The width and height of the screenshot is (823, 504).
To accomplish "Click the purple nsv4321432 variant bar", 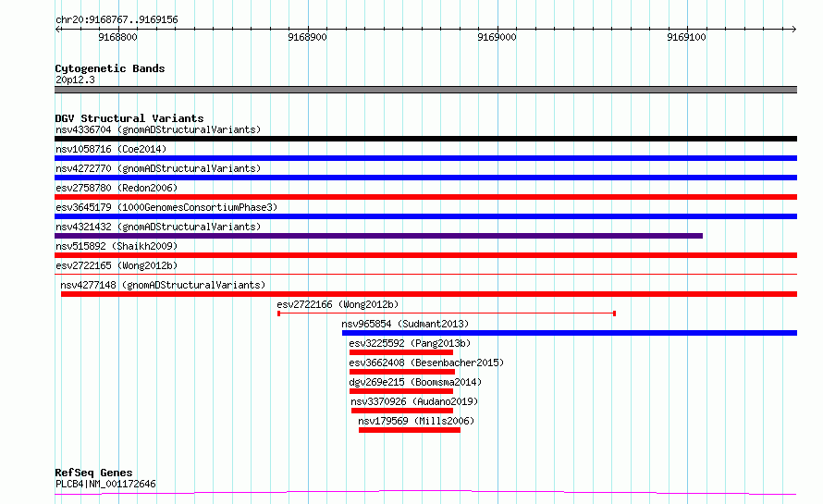I will click(x=378, y=236).
